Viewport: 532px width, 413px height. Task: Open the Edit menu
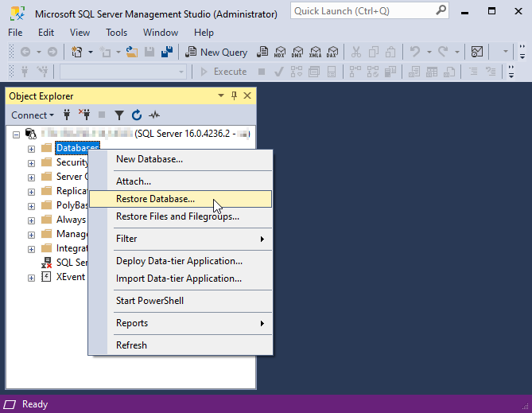click(46, 33)
